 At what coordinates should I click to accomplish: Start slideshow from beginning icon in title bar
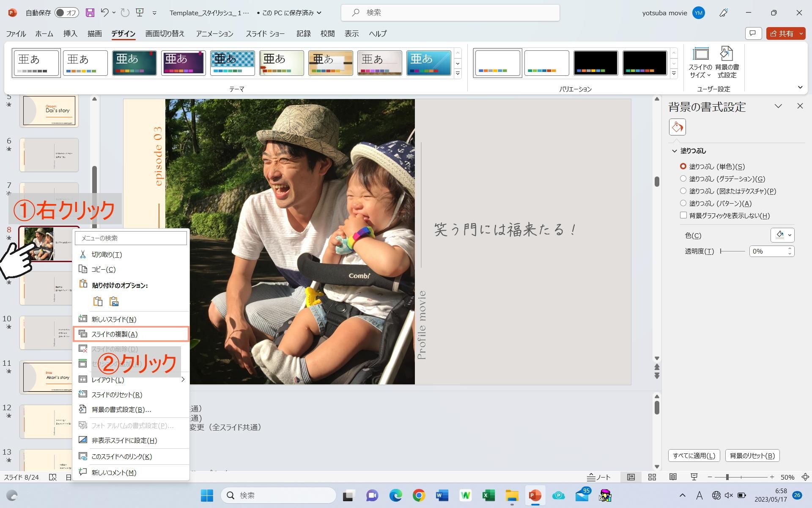click(140, 13)
